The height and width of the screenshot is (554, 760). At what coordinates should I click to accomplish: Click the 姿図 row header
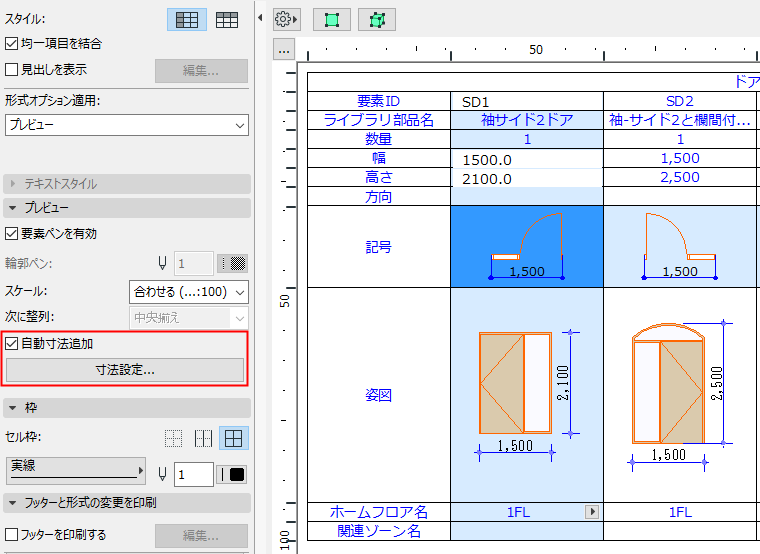(379, 395)
